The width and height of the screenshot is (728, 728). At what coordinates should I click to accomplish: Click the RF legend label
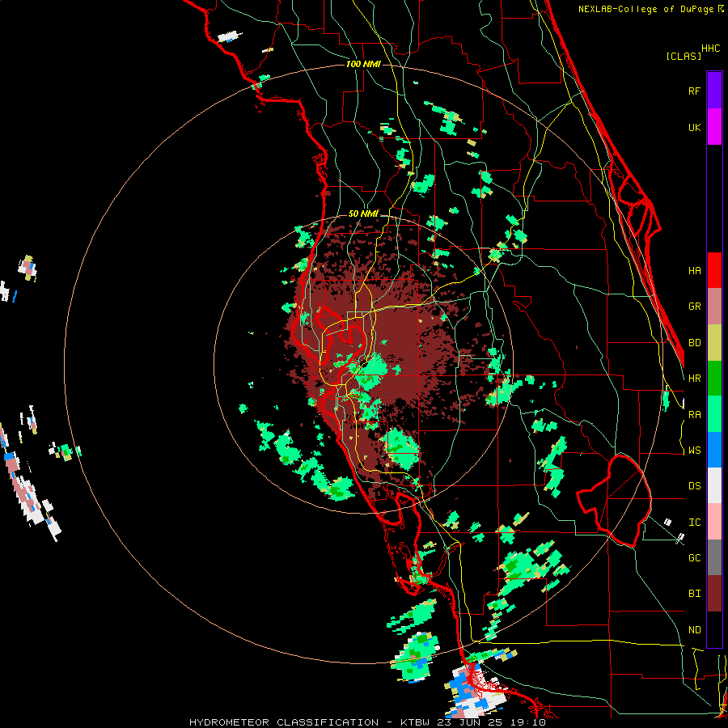(694, 91)
